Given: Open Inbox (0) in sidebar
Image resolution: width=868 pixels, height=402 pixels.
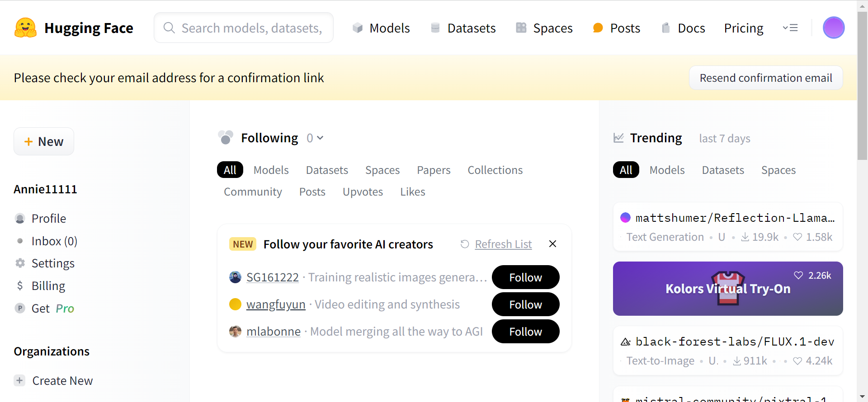Looking at the screenshot, I should (54, 241).
